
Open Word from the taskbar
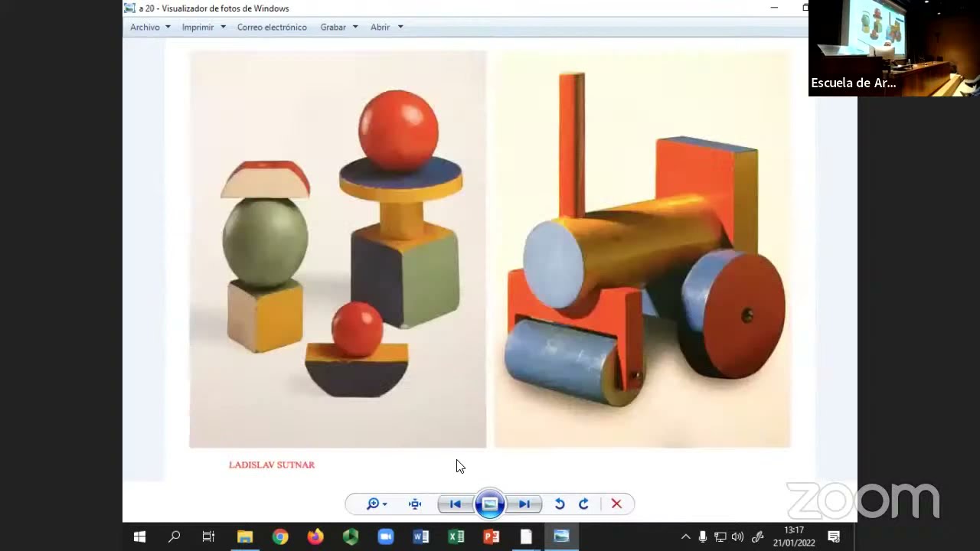(421, 537)
